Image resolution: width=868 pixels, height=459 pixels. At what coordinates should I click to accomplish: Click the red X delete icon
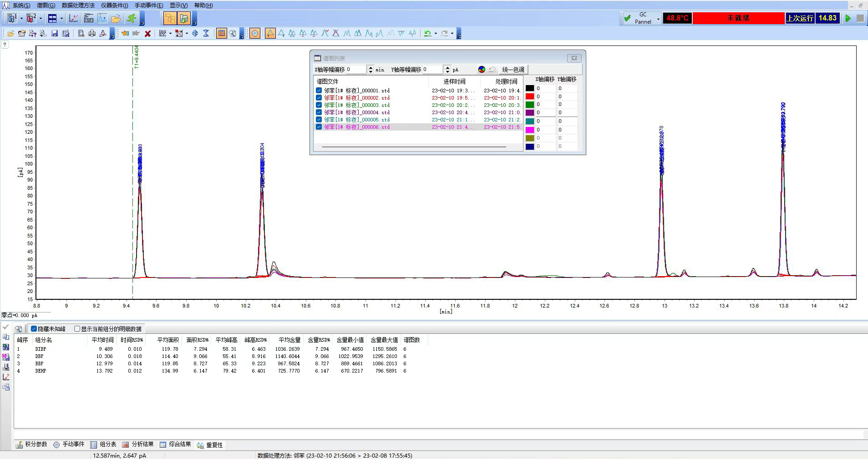(147, 33)
